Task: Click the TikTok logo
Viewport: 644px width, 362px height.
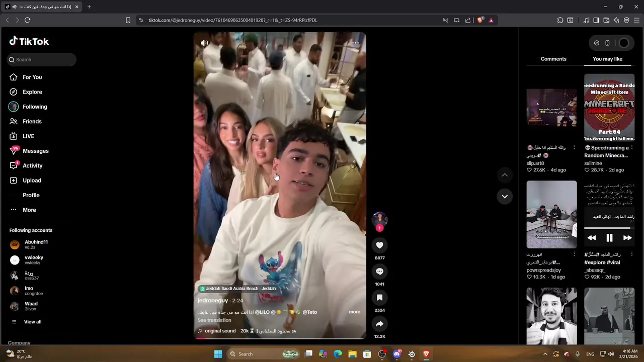Action: pos(29,41)
